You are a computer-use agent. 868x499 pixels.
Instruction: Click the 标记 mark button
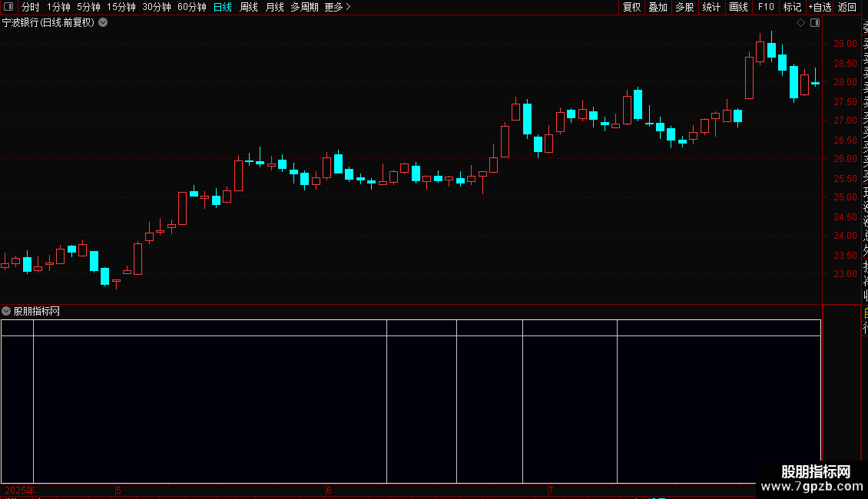[792, 7]
